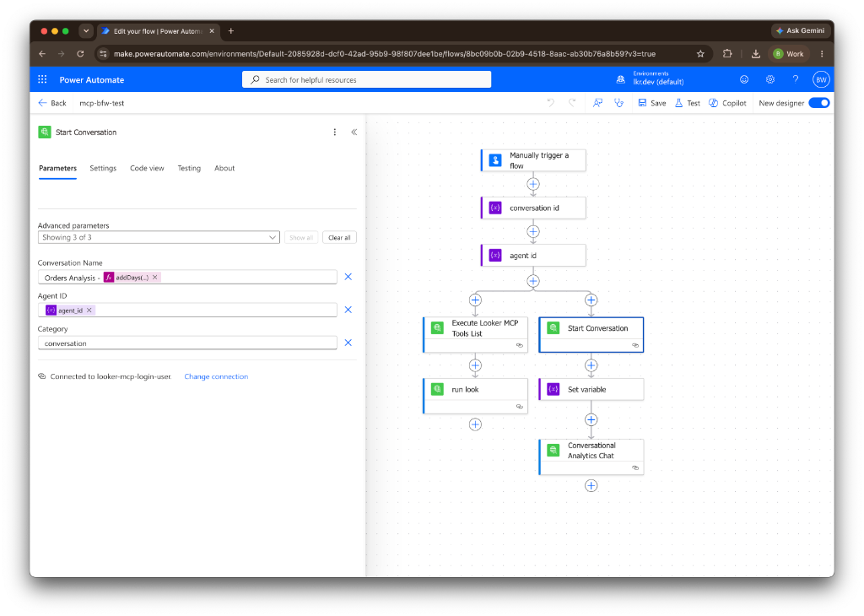Click the Show all button
The image size is (864, 616).
pos(301,237)
